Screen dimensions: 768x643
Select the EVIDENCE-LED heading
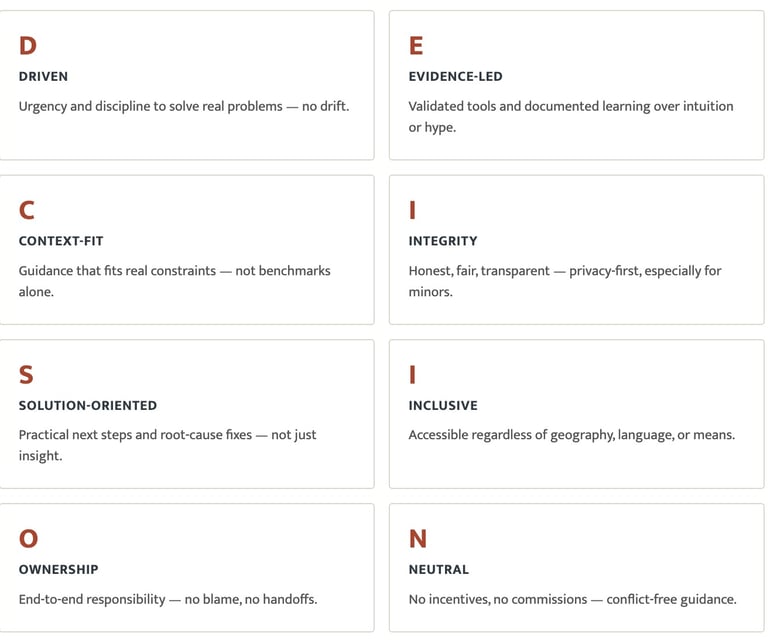pos(455,76)
